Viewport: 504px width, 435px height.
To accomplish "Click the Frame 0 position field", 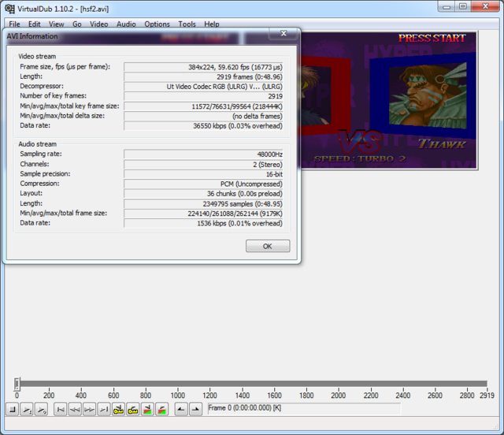I will coord(304,408).
